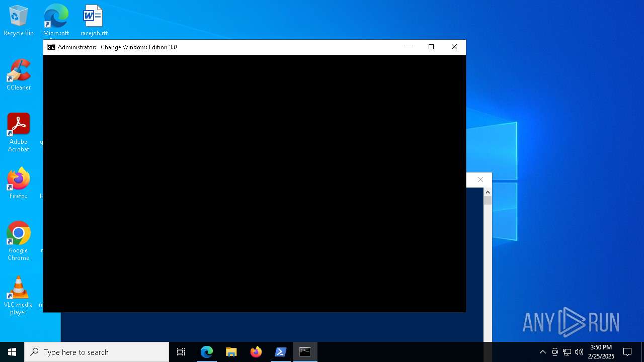Open the Recycle Bin desktop icon

click(19, 21)
